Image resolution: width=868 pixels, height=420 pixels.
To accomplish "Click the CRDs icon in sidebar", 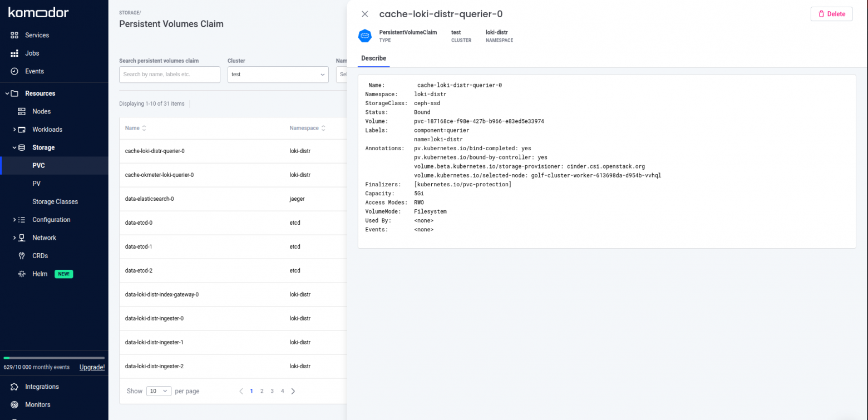I will click(x=22, y=256).
